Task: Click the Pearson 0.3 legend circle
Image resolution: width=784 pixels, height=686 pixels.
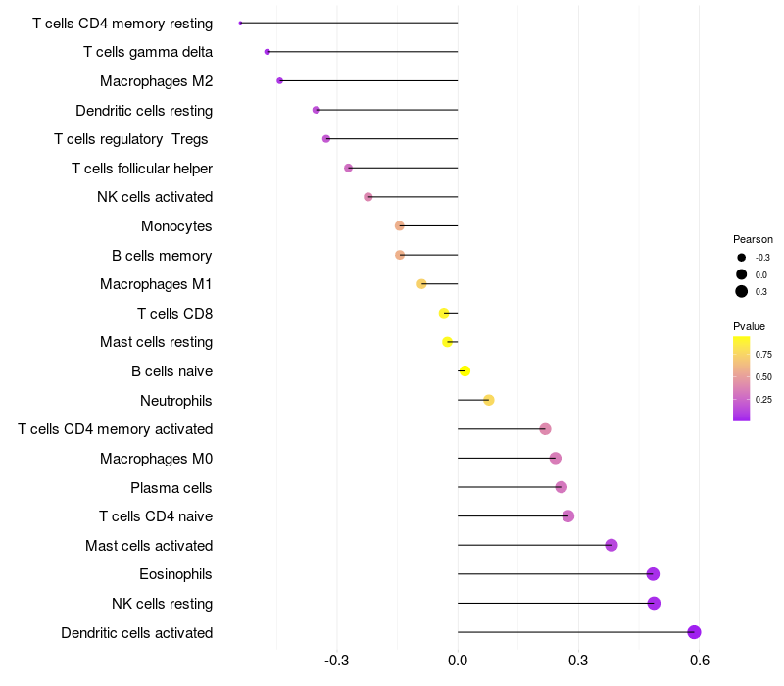Action: pyautogui.click(x=742, y=291)
